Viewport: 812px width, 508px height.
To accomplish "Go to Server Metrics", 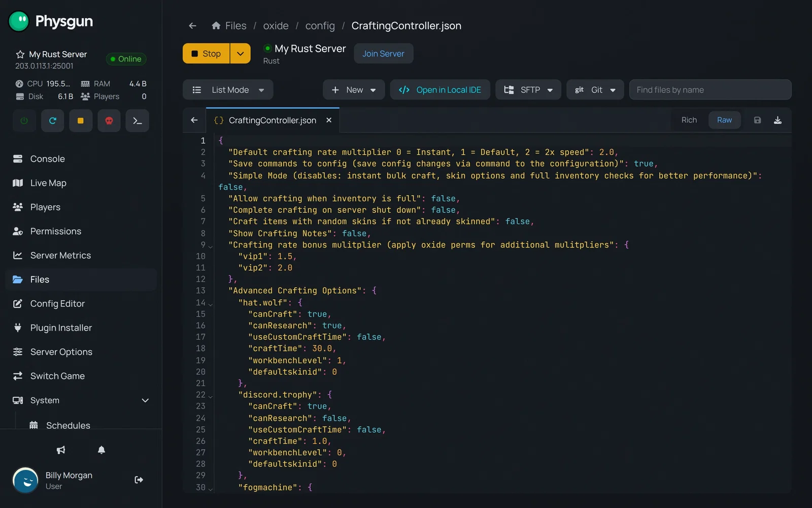I will click(81, 256).
